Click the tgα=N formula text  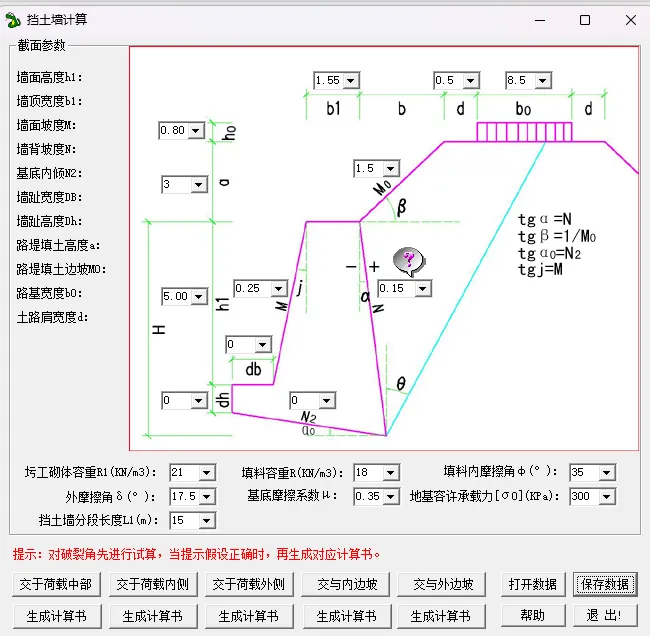(x=545, y=219)
